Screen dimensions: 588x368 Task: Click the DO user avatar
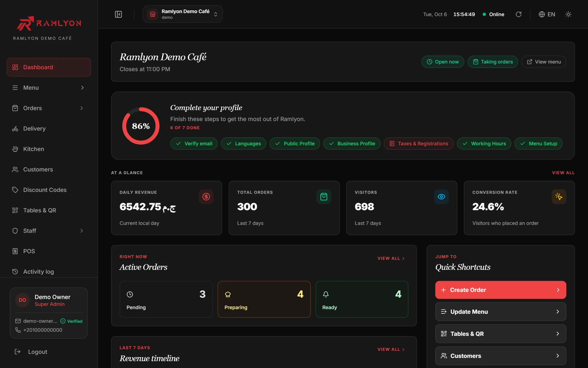[22, 300]
